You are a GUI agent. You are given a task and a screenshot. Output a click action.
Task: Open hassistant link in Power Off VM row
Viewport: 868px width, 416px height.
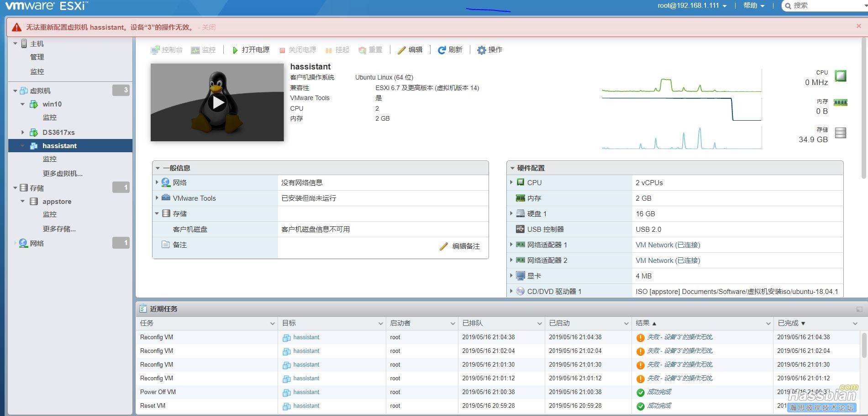[306, 392]
